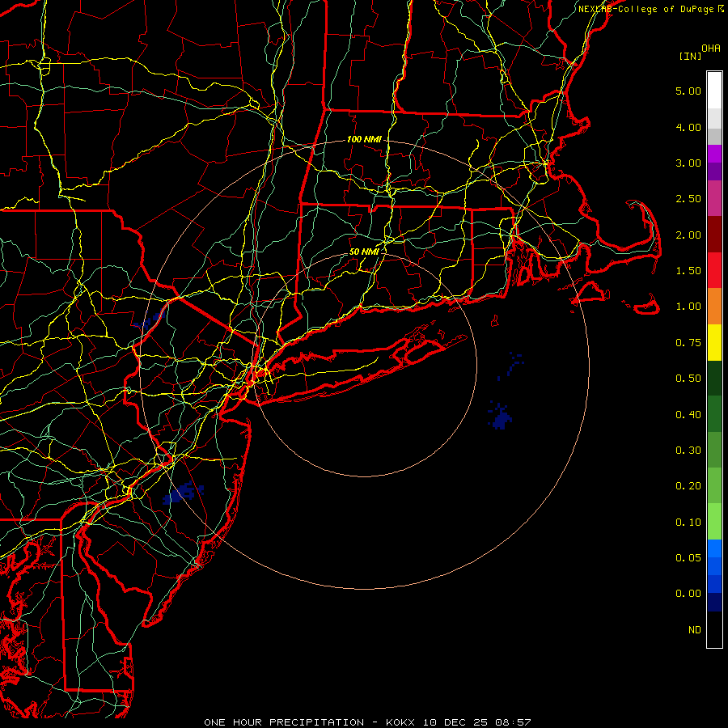The image size is (728, 728).
Task: Click the ND legend label
Action: coord(695,630)
